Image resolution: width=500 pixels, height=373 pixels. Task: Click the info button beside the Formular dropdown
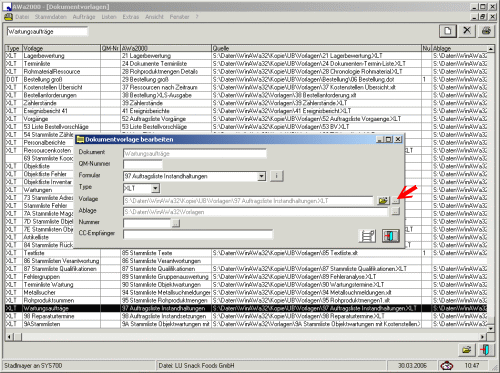click(277, 176)
